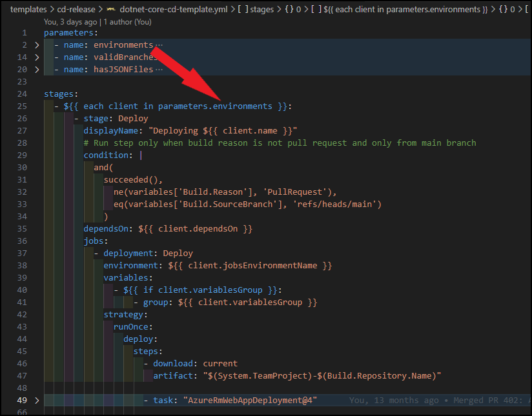
Task: Unfold the AzureRmWebAppDeployment task on line 49
Action: (37, 401)
